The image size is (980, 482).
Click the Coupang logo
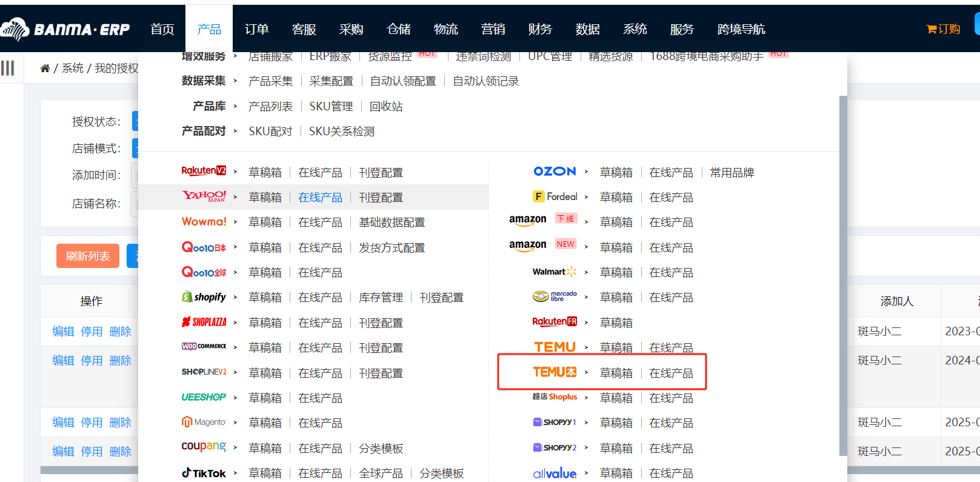point(204,446)
